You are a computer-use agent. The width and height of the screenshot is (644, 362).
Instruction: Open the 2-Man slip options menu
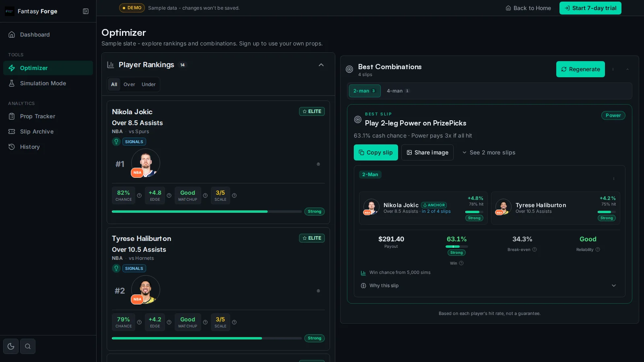614,179
